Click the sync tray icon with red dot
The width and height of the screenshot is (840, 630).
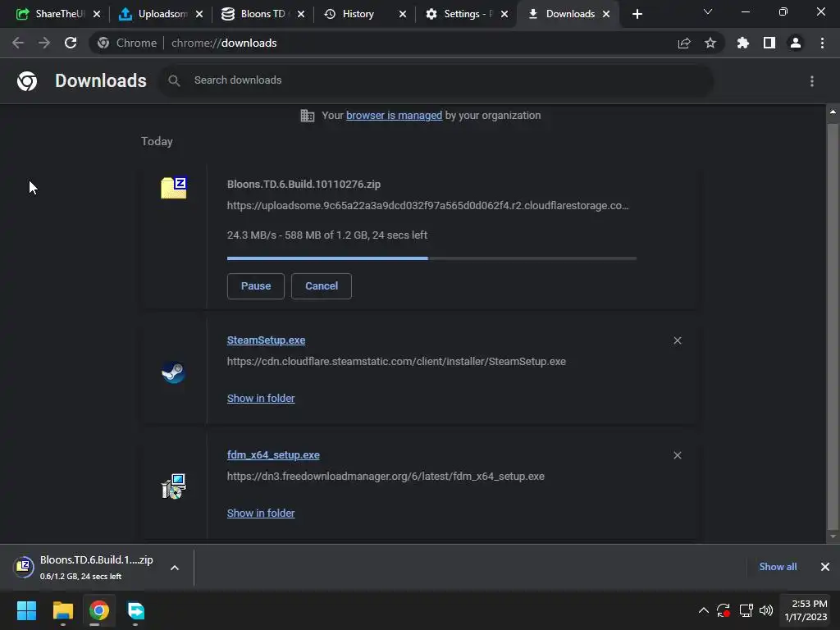pyautogui.click(x=724, y=610)
